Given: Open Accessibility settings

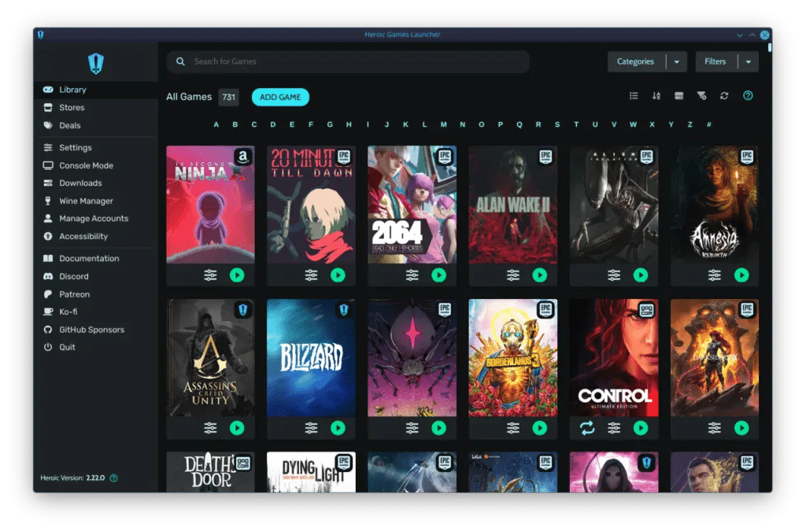Looking at the screenshot, I should tap(95, 236).
